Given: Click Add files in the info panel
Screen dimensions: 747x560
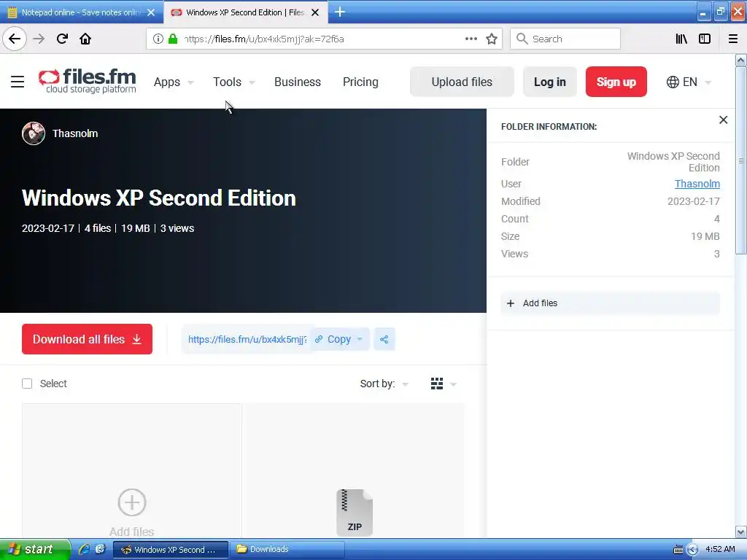Looking at the screenshot, I should (610, 303).
